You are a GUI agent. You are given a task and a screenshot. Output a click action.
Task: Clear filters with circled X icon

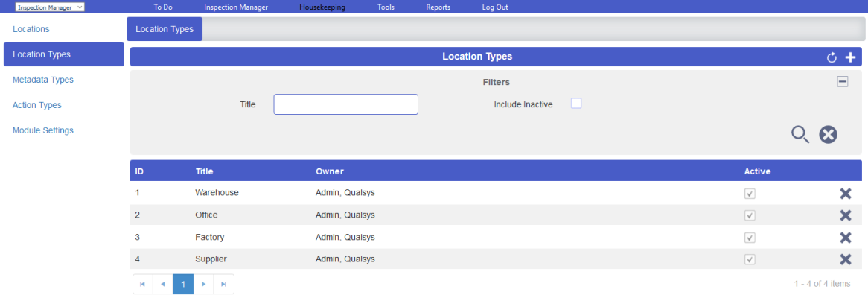pyautogui.click(x=828, y=135)
